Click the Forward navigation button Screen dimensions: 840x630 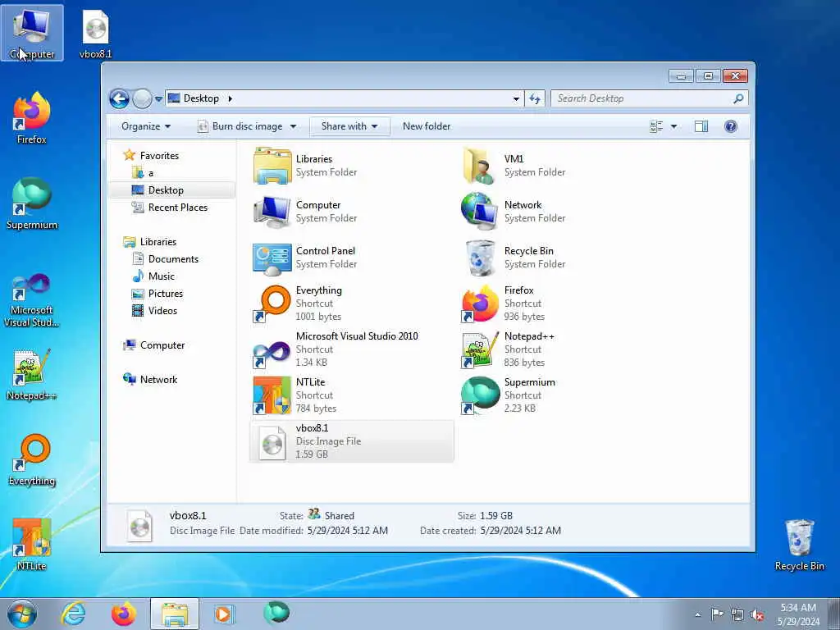tap(142, 98)
